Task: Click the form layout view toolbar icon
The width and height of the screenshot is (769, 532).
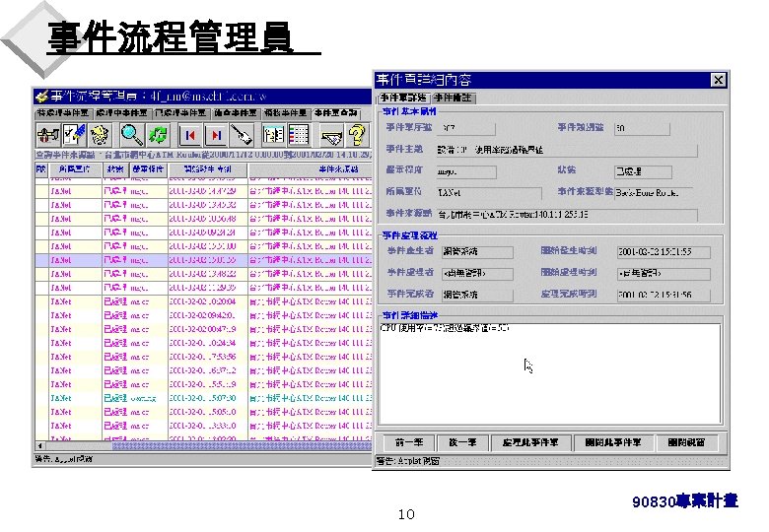Action: [273, 135]
